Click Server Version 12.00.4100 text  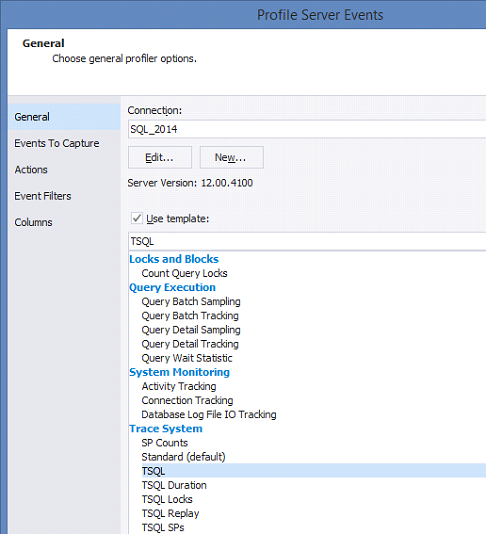tap(190, 183)
